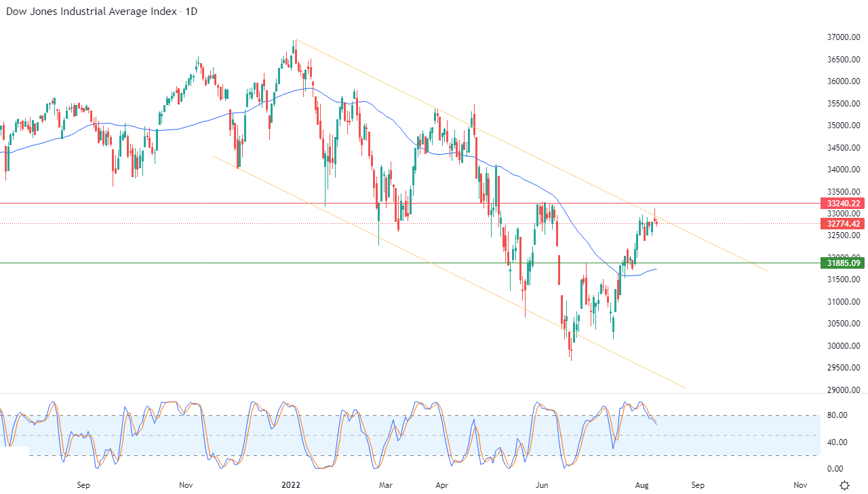
Task: Select the 32774.42 current price label
Action: 842,223
